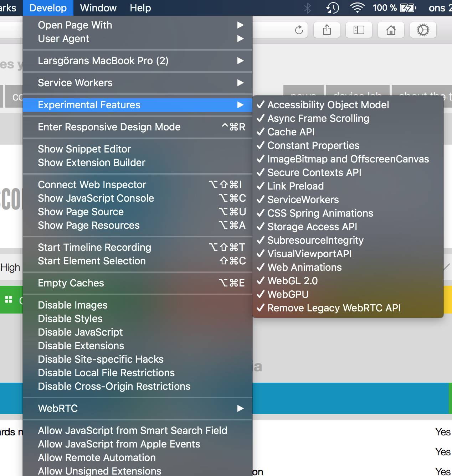Viewport: 452px width, 476px height.
Task: Select Show Snippet Editor
Action: click(x=138, y=149)
